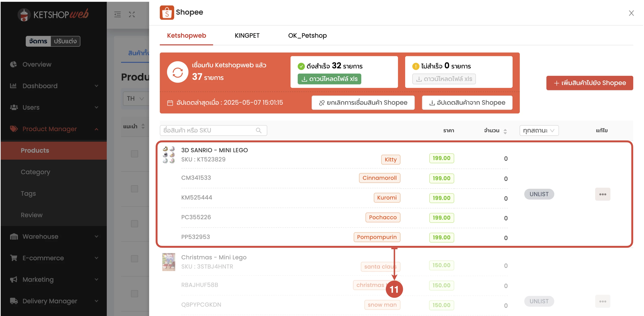Image resolution: width=644 pixels, height=316 pixels.
Task: Tick the third product checkbox behind the panel
Action: [x=135, y=224]
